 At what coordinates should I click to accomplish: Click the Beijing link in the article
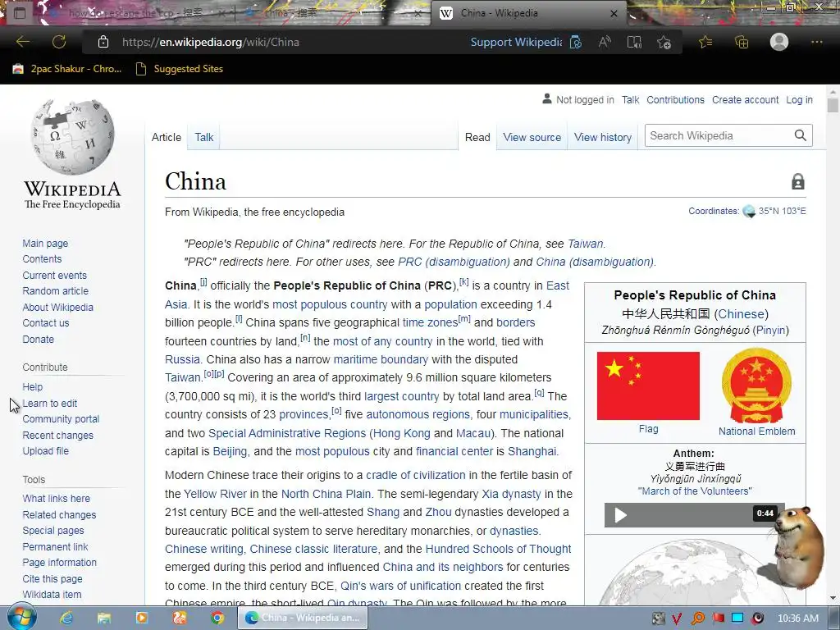tap(230, 451)
